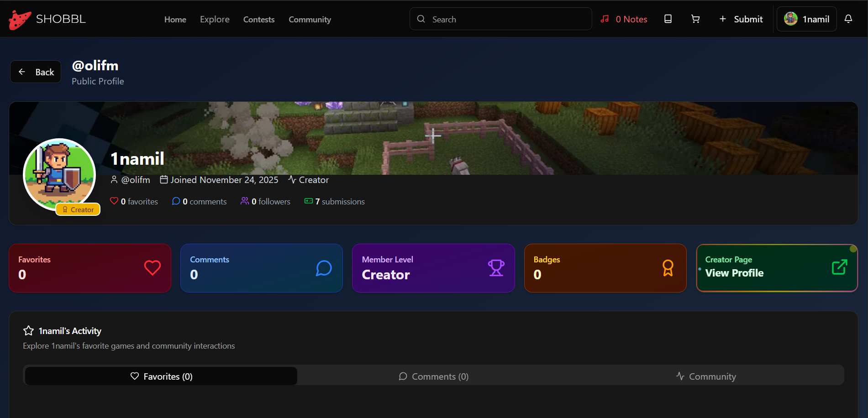
Task: Click the Member Level trophy icon
Action: tap(496, 268)
